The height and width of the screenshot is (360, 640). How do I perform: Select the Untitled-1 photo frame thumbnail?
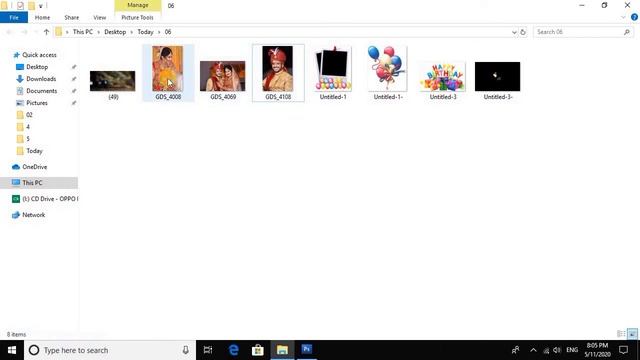pos(333,69)
